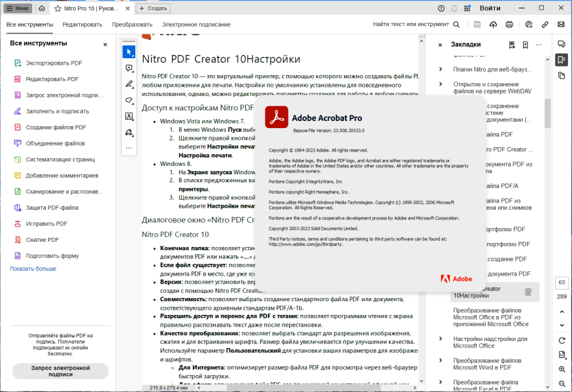Select the sign with pen tool
The height and width of the screenshot is (392, 572).
[129, 133]
